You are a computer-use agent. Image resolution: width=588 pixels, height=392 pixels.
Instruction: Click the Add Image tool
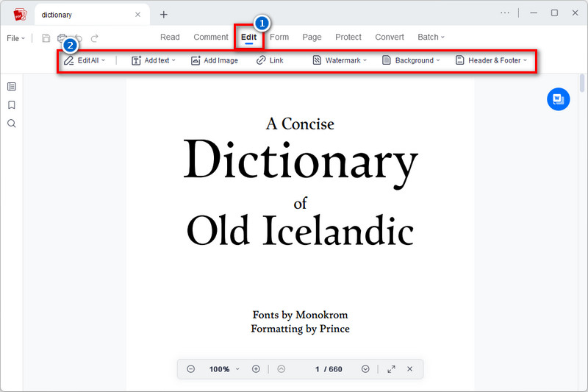pyautogui.click(x=215, y=60)
